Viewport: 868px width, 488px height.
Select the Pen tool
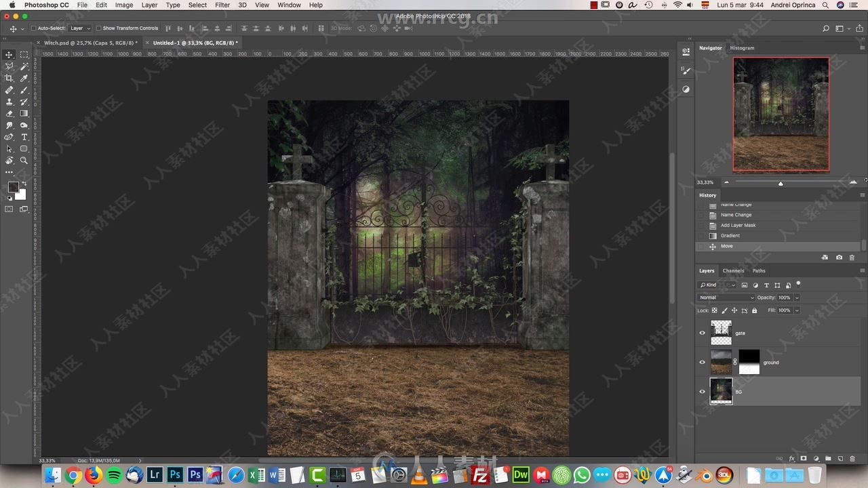point(9,137)
